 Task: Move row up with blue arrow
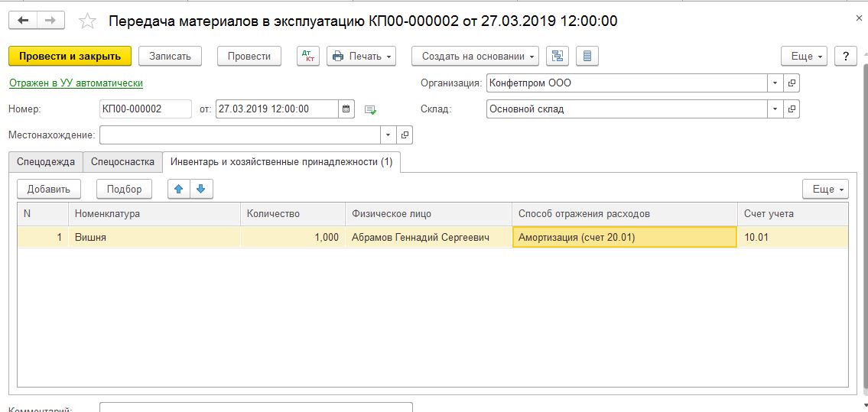click(179, 189)
